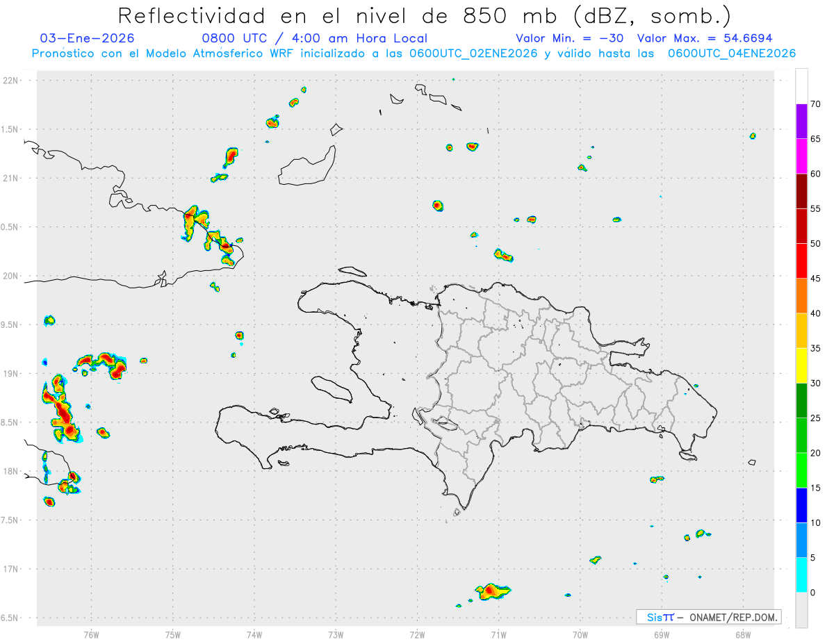Click the longitude axis label '76W'
The width and height of the screenshot is (834, 644).
click(91, 635)
